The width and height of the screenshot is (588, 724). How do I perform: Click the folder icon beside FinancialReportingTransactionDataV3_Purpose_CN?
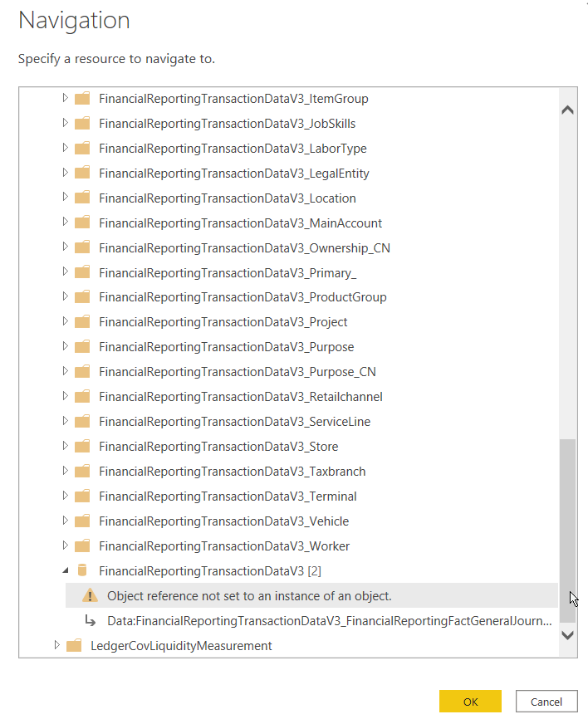[82, 372]
